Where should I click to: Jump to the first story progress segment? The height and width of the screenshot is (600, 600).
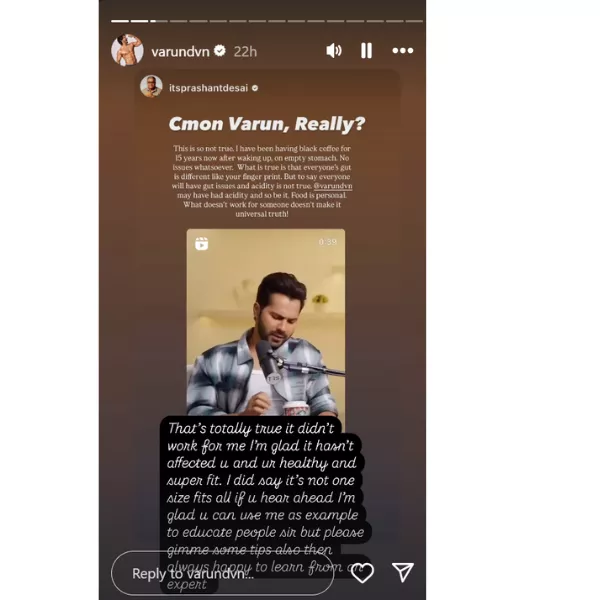coord(120,21)
